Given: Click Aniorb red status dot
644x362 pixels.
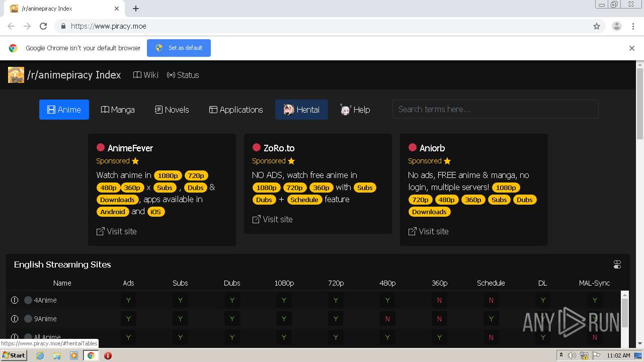Looking at the screenshot, I should point(413,147).
